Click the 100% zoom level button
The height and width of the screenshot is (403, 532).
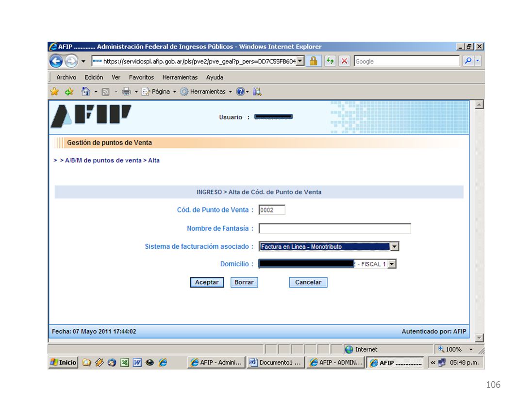(450, 349)
